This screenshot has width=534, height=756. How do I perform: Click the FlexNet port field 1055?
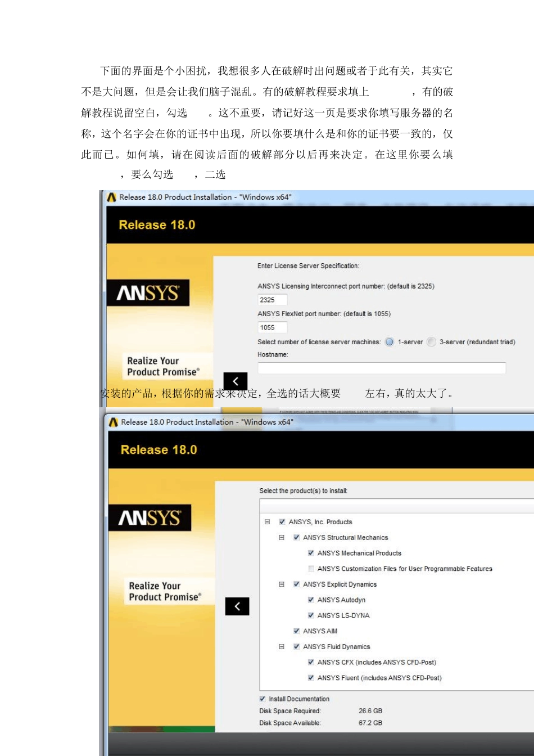(x=273, y=327)
